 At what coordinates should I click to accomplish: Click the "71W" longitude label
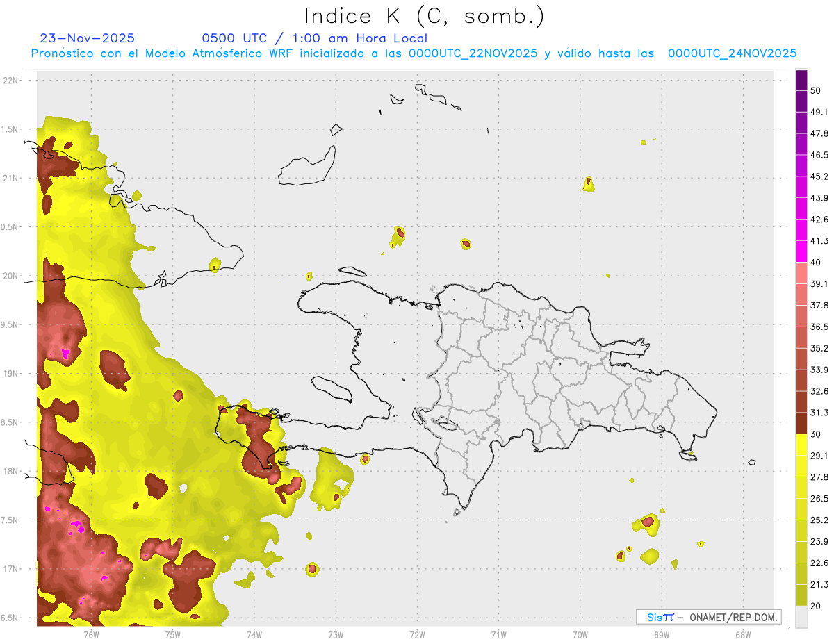[x=498, y=634]
